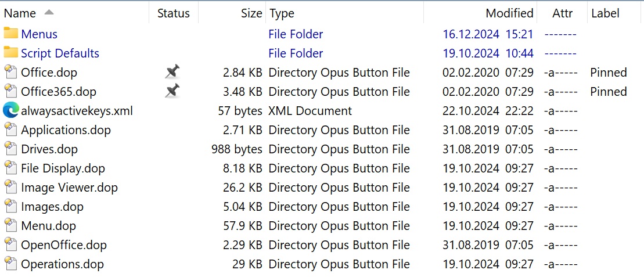Click the Script Defaults folder icon
The image size is (644, 277).
point(10,53)
